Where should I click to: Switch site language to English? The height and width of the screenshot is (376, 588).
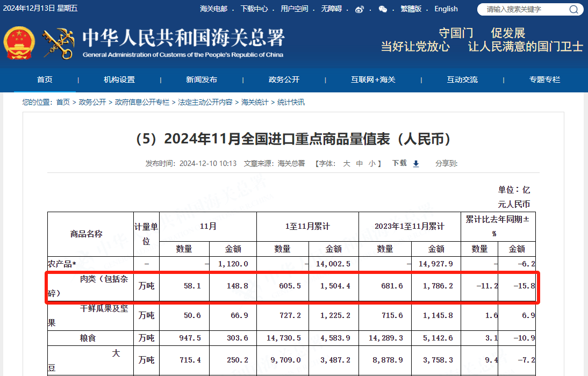(446, 9)
